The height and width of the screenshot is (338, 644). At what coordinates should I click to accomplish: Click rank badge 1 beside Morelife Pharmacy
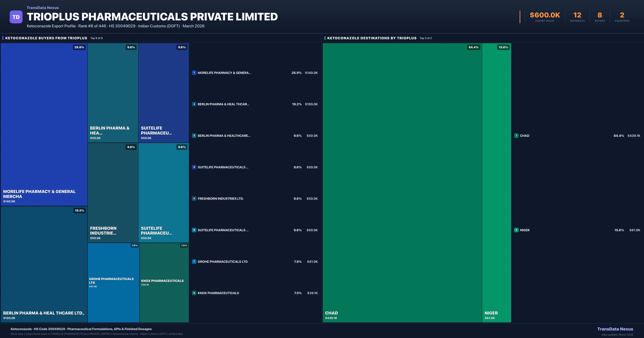(x=194, y=73)
